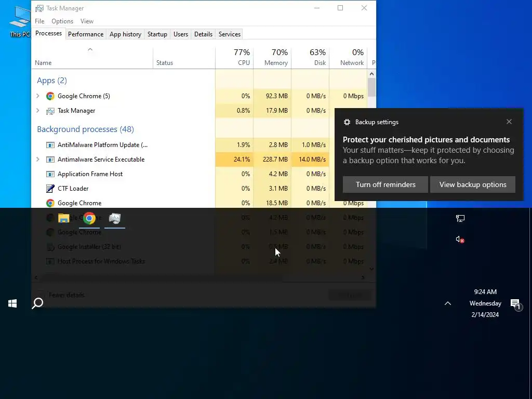
Task: Click Turn off reminders button
Action: pos(385,184)
